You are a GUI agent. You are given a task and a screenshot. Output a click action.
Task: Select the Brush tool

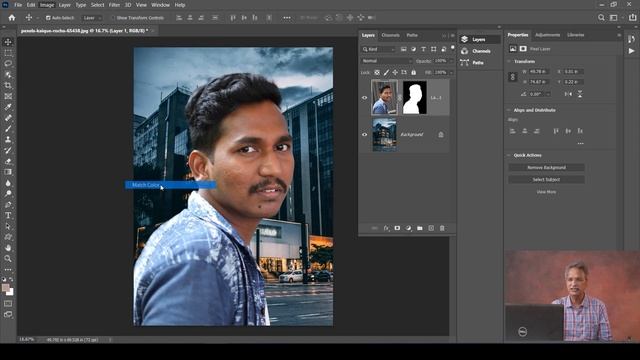8,129
